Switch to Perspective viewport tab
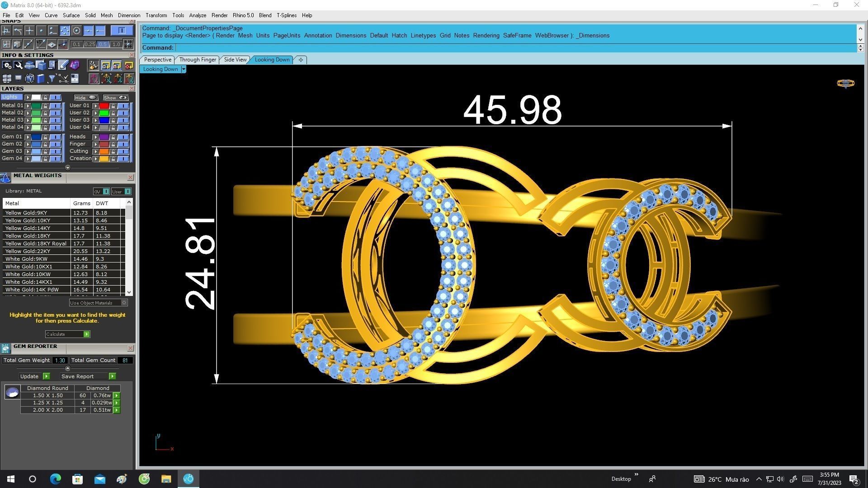Image resolution: width=868 pixels, height=488 pixels. pyautogui.click(x=157, y=60)
